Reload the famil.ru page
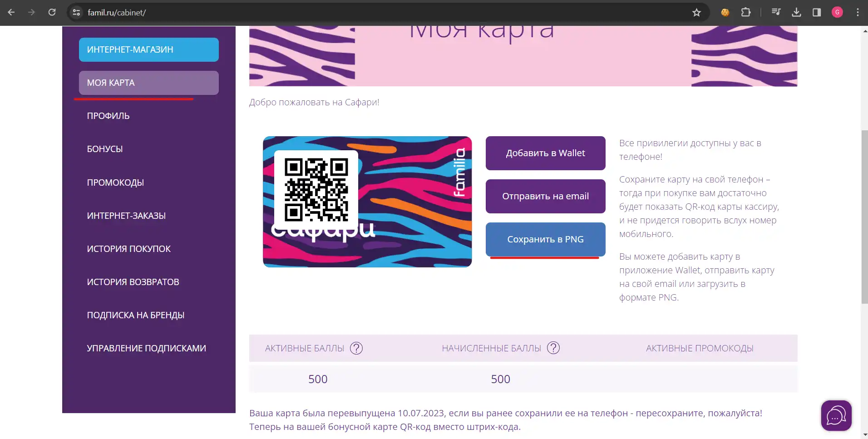This screenshot has height=439, width=868. tap(52, 12)
